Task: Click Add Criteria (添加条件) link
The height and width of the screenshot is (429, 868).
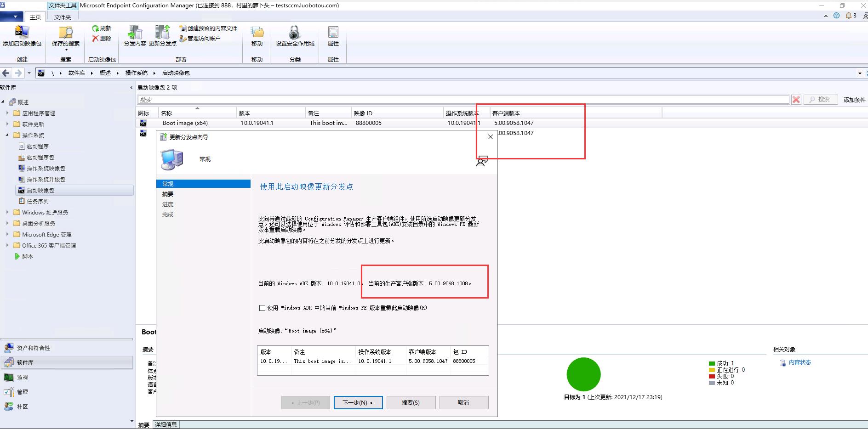Action: (854, 100)
